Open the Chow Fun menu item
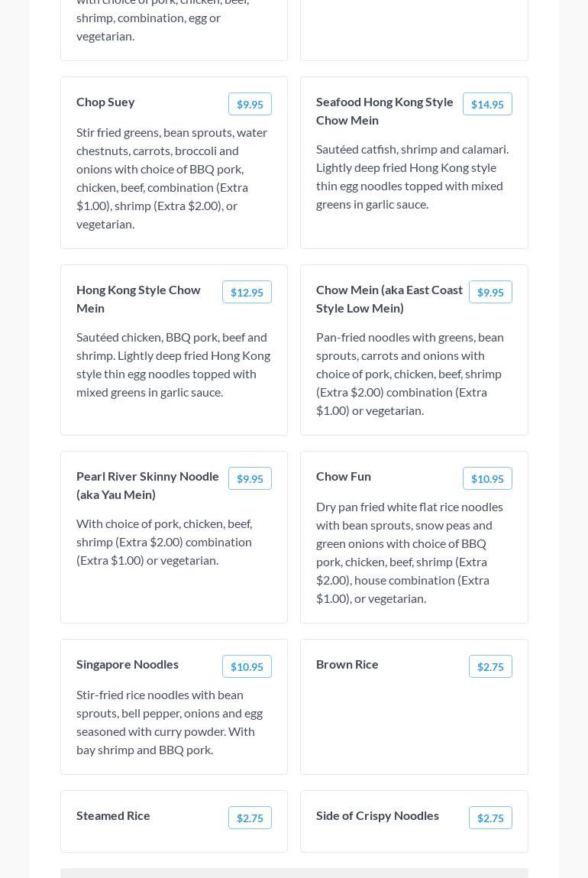The image size is (588, 878). click(344, 476)
